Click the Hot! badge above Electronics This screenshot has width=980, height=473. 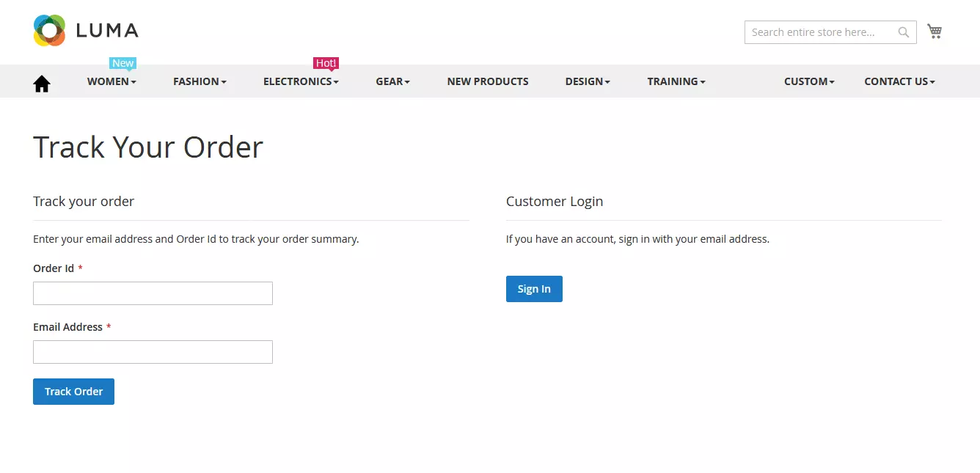[x=326, y=63]
